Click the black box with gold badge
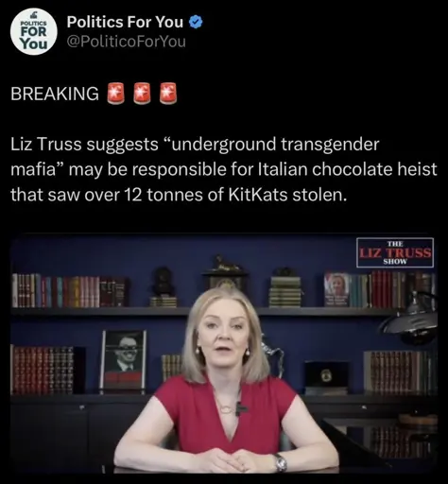The image size is (448, 484). tap(327, 377)
